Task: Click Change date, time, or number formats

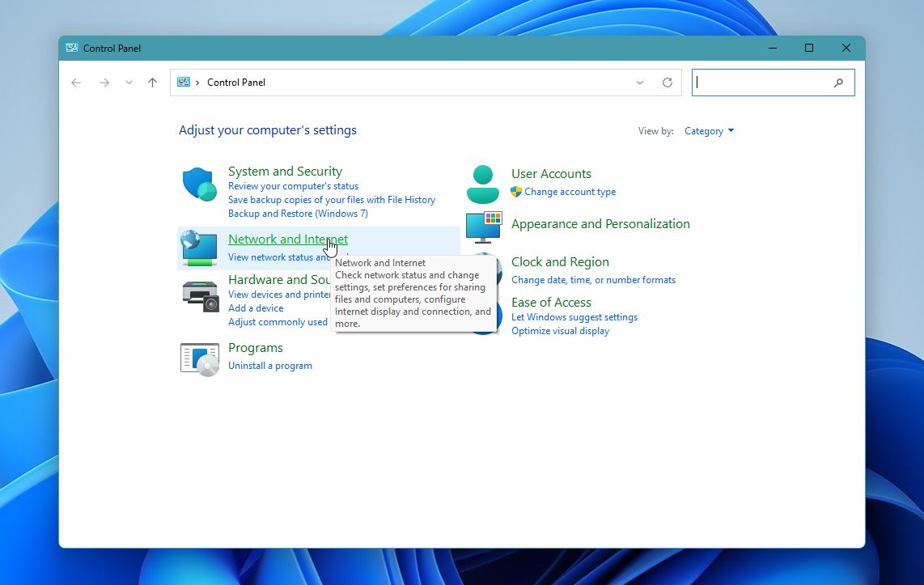Action: (593, 280)
